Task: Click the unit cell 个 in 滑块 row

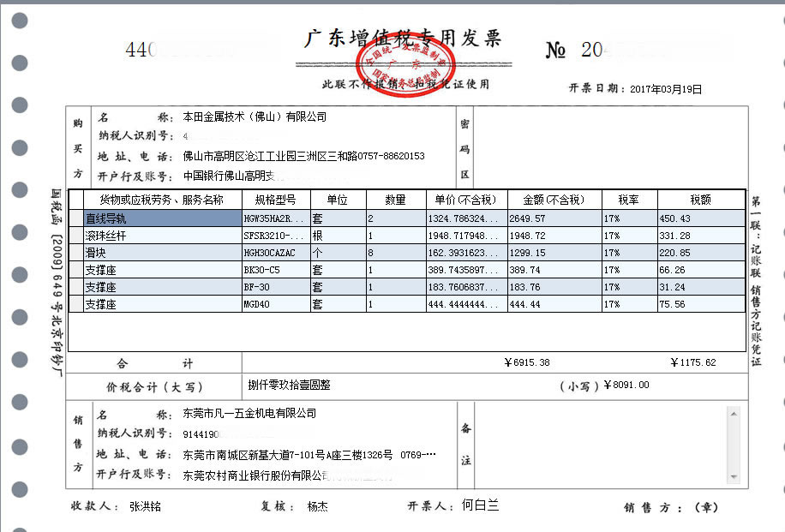Action: (x=339, y=252)
